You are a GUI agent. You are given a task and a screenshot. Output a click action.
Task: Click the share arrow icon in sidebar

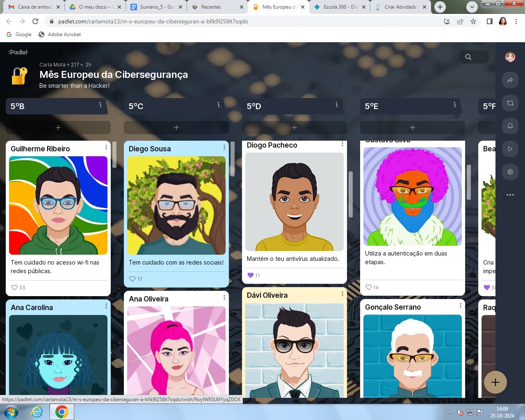[510, 80]
